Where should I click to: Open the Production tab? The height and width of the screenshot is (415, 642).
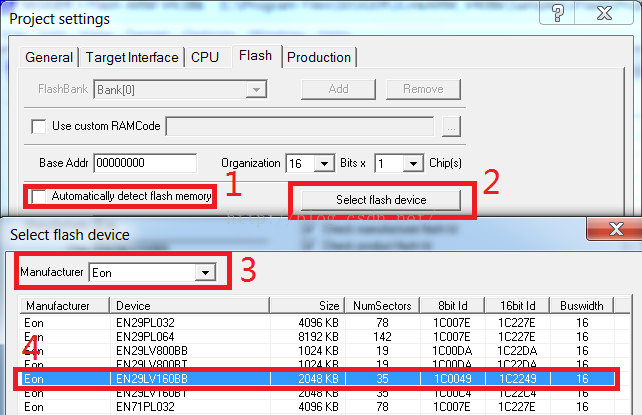pos(319,57)
